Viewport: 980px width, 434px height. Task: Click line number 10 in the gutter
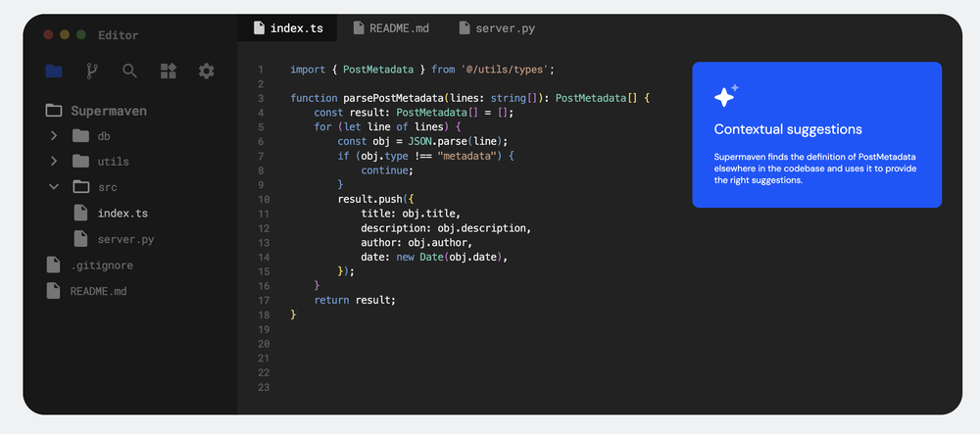(263, 199)
